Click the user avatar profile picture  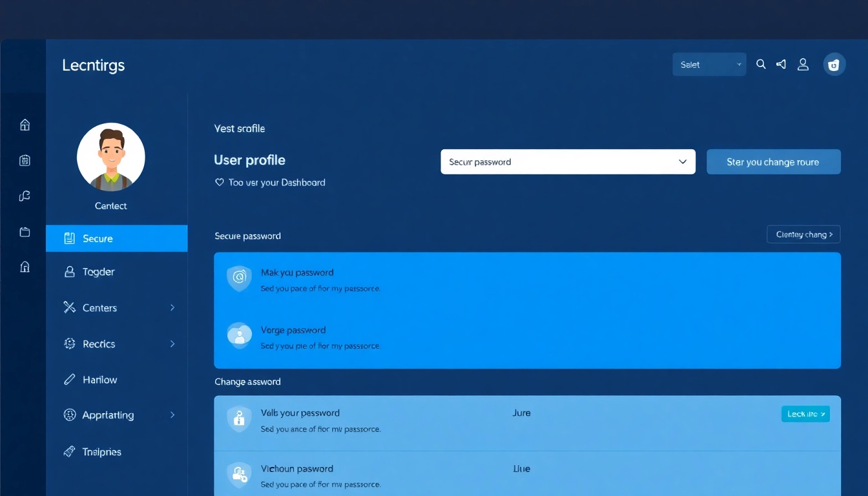point(111,157)
